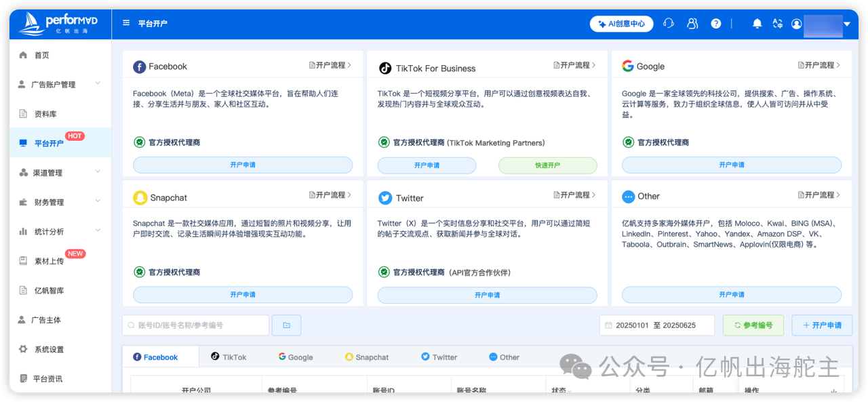Open 广告主体 sidebar item
This screenshot has height=402, width=868.
click(60, 320)
